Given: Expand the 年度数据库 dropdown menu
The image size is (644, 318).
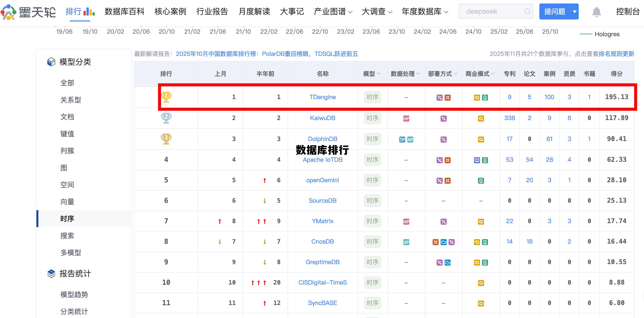Looking at the screenshot, I should 425,11.
